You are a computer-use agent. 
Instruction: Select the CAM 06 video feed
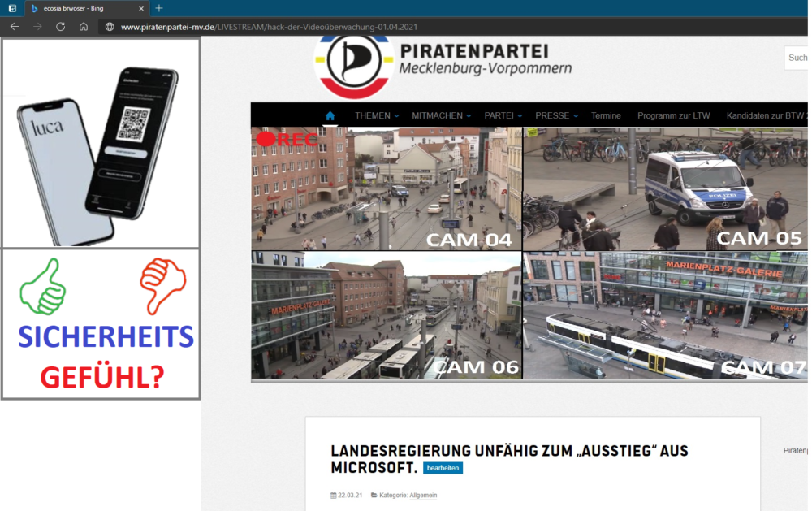(387, 315)
